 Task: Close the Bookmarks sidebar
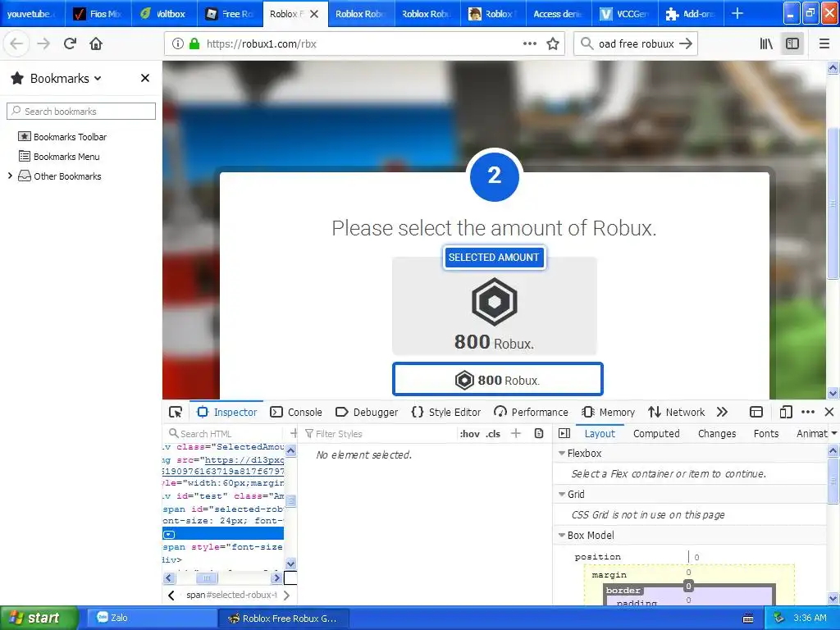coord(144,78)
